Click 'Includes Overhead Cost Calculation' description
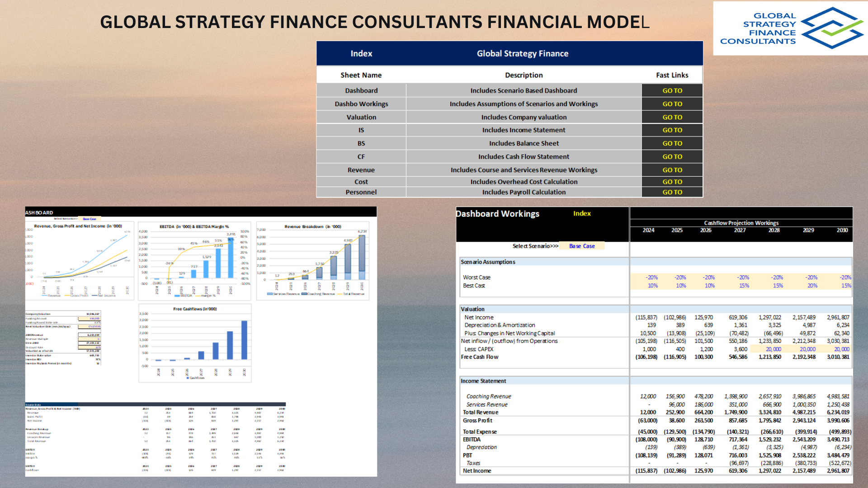 click(524, 182)
